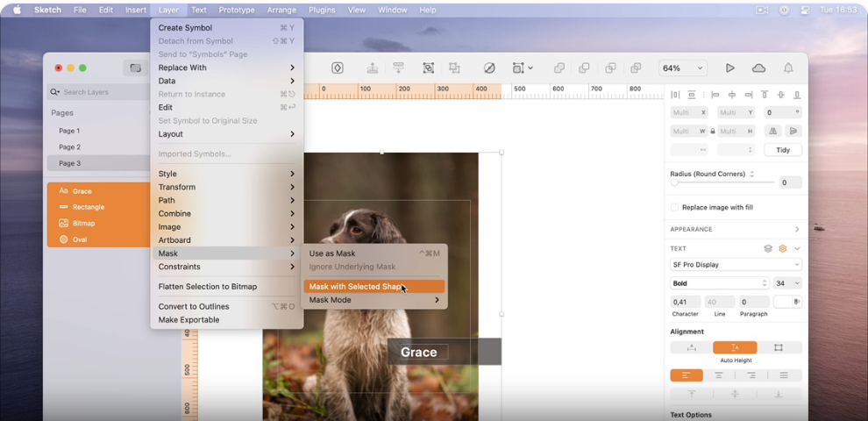Viewport: 868px width, 421px height.
Task: Open the 64% zoom dropdown
Action: (683, 68)
